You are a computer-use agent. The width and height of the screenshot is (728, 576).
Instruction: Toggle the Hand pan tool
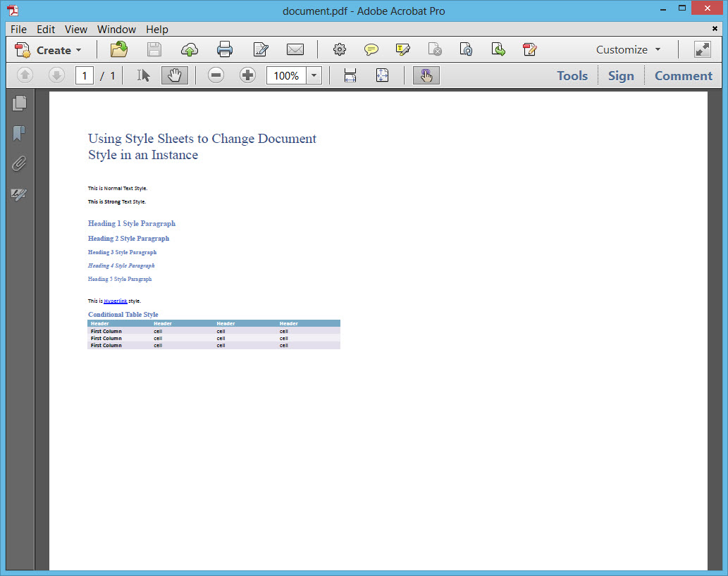(x=175, y=75)
